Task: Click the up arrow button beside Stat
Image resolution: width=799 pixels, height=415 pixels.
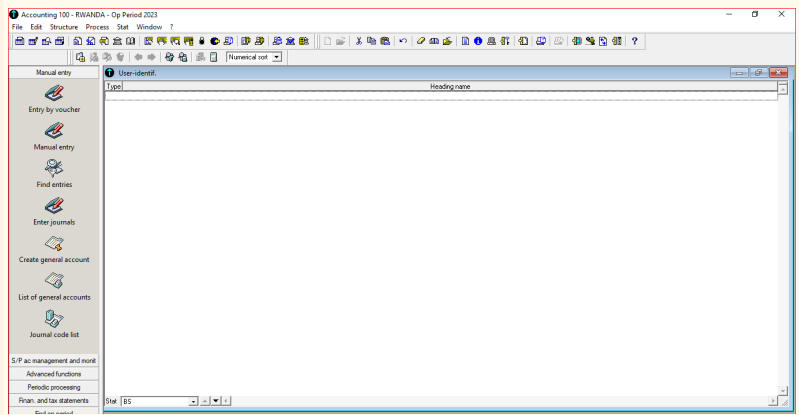Action: [x=205, y=401]
